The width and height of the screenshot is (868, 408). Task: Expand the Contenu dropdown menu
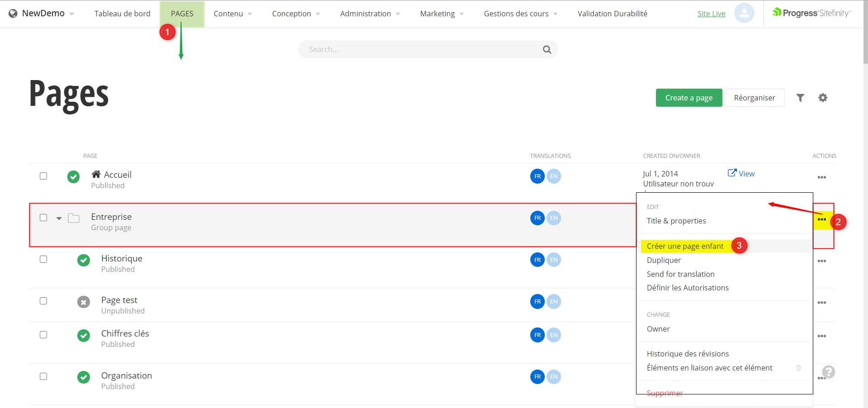232,14
